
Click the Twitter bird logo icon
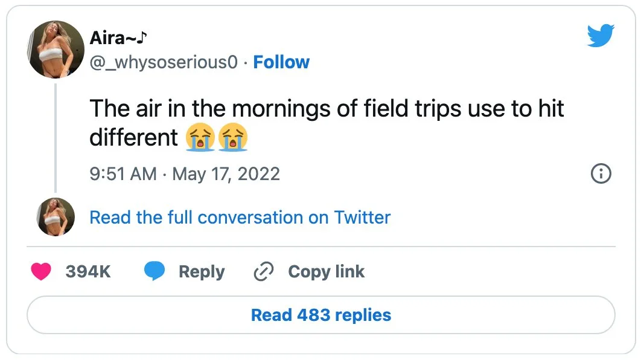pos(600,36)
